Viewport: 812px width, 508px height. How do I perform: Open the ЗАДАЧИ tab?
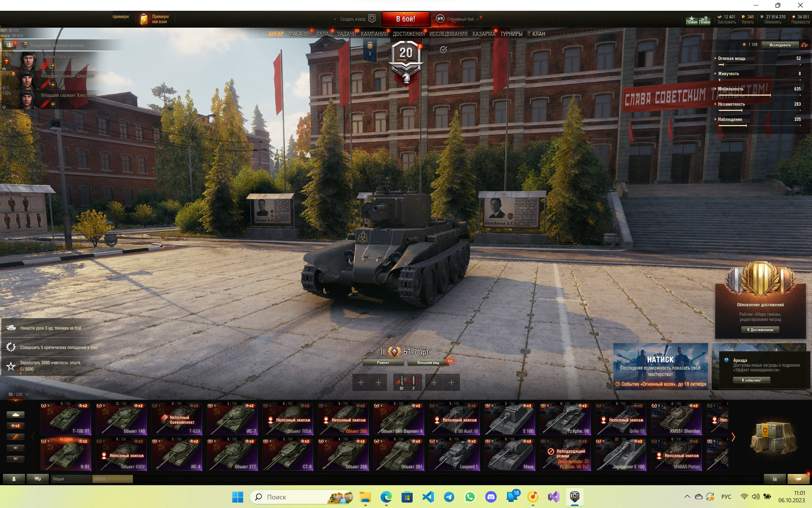tap(346, 34)
